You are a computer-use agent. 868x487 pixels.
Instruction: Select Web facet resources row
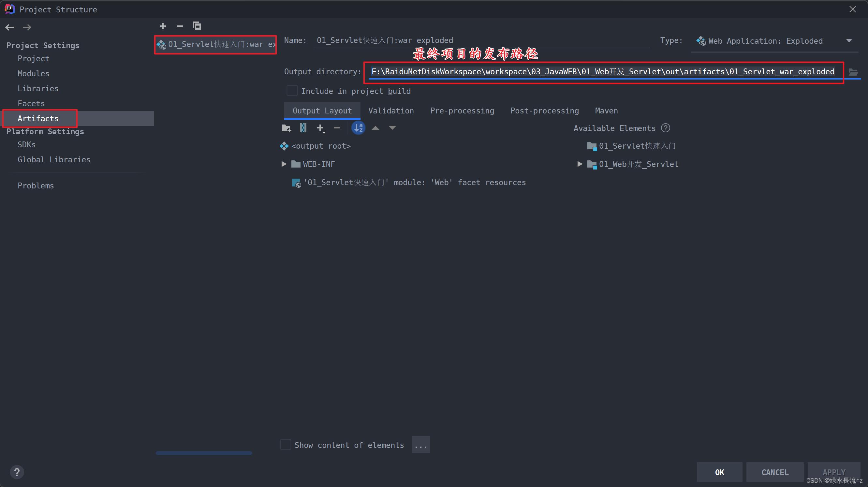pos(408,183)
